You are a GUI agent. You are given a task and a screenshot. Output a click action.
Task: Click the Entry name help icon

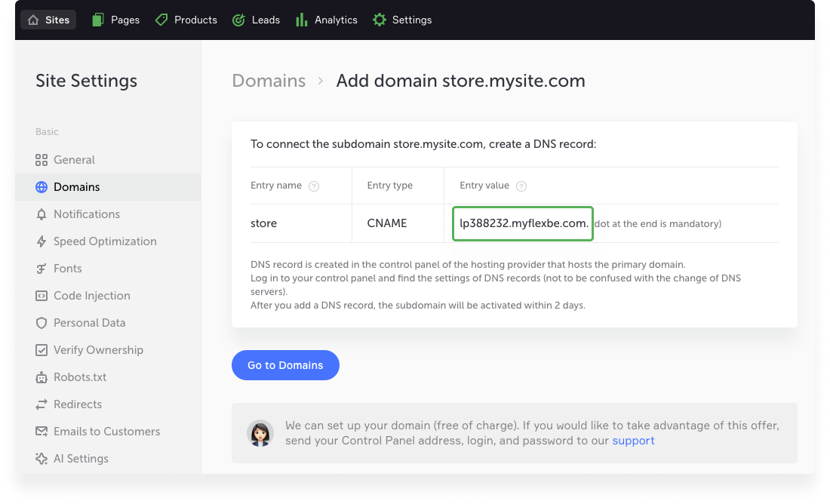[314, 186]
